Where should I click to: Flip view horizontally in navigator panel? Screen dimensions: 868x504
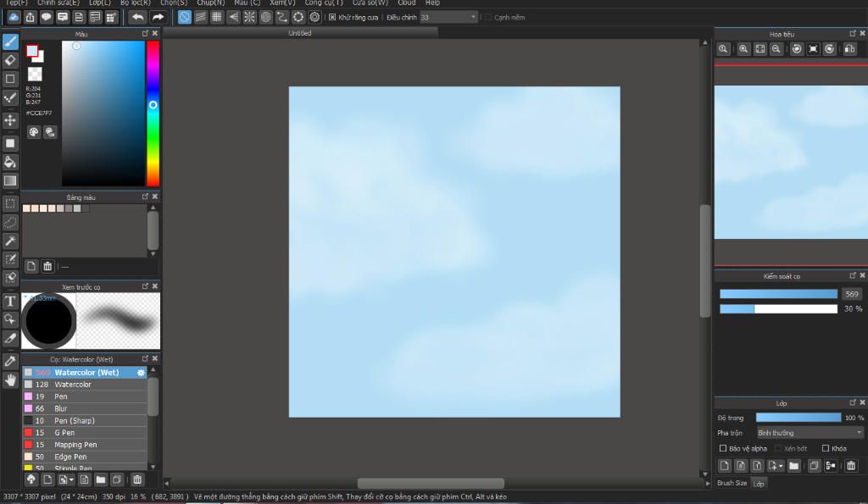[849, 49]
